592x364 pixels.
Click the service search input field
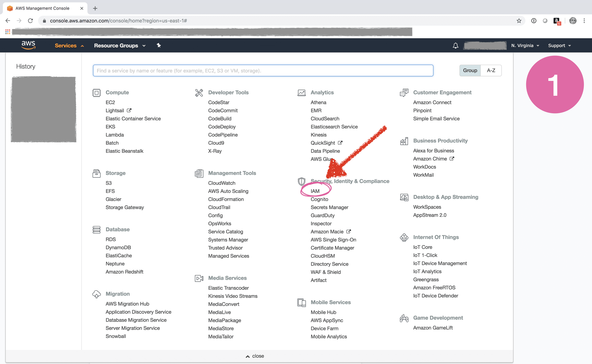click(263, 71)
